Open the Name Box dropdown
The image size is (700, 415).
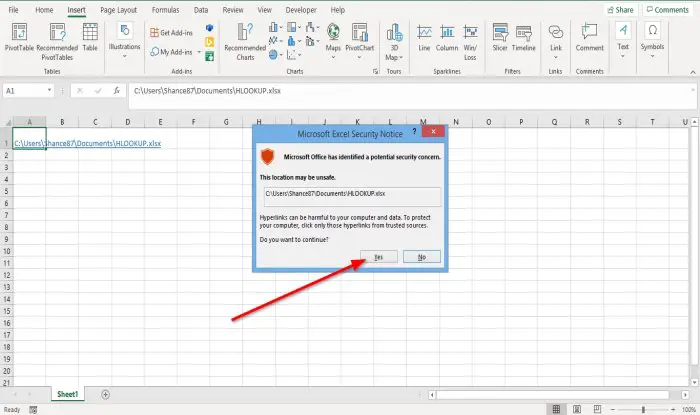point(49,91)
